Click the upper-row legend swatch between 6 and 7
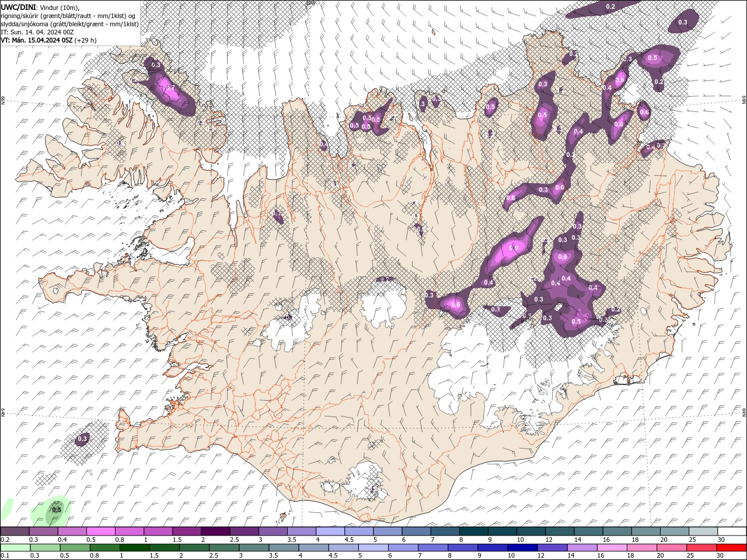Viewport: 747px width, 560px height. 416,531
